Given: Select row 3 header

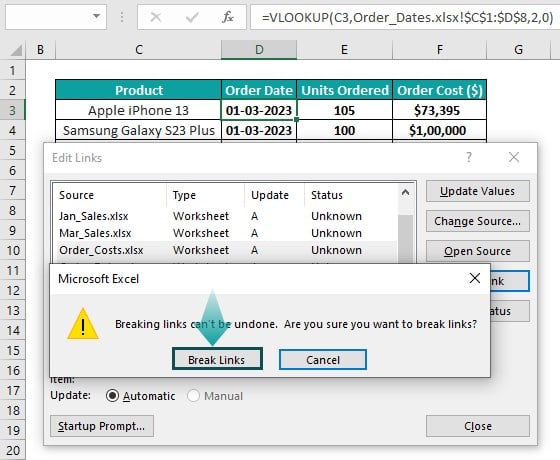Looking at the screenshot, I should [x=12, y=110].
